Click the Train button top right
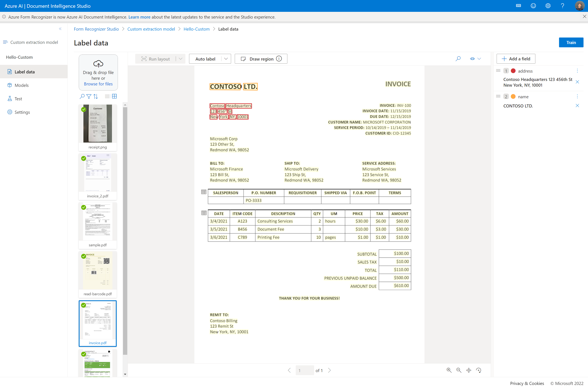 click(571, 42)
